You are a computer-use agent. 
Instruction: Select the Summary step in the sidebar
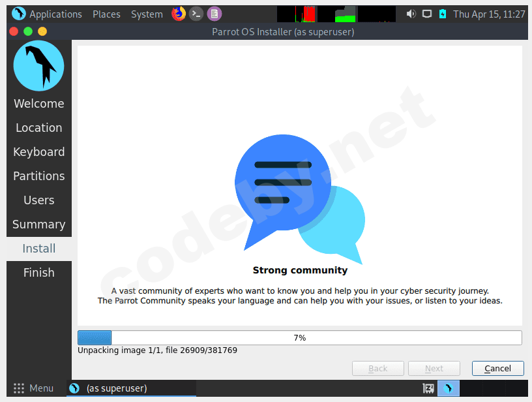[x=39, y=224]
